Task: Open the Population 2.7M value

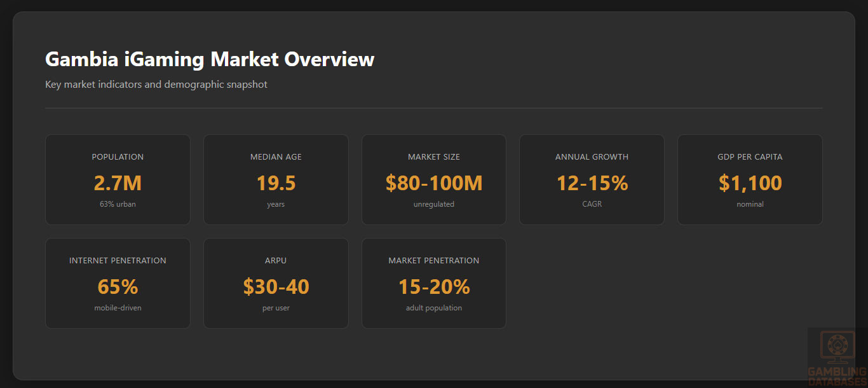Action: [118, 183]
